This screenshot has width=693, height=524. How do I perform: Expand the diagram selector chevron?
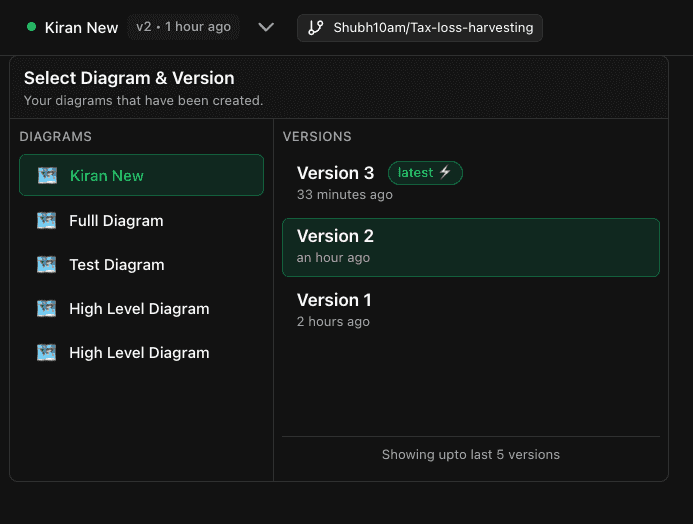pyautogui.click(x=266, y=28)
